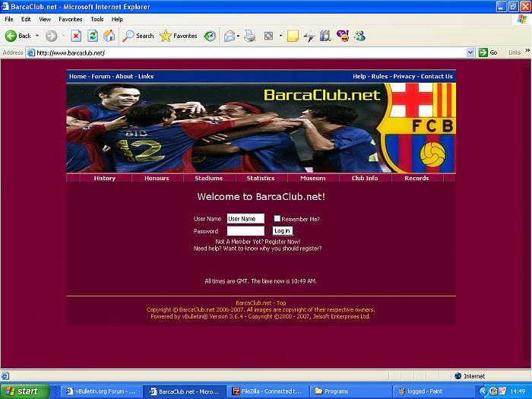The image size is (532, 399).
Task: Open the Back button history dropdown arrow
Action: [36, 36]
